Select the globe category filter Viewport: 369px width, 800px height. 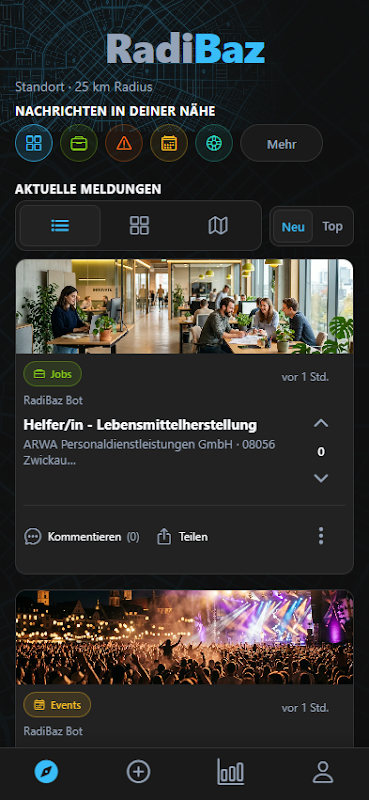(214, 143)
